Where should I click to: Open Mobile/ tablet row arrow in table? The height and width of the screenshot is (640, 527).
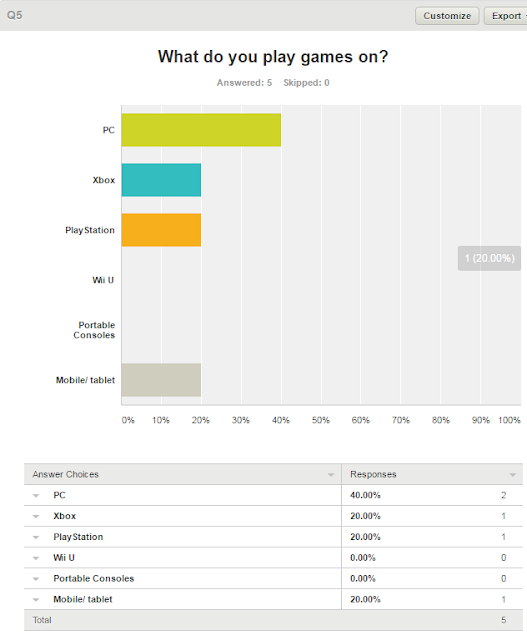point(36,600)
